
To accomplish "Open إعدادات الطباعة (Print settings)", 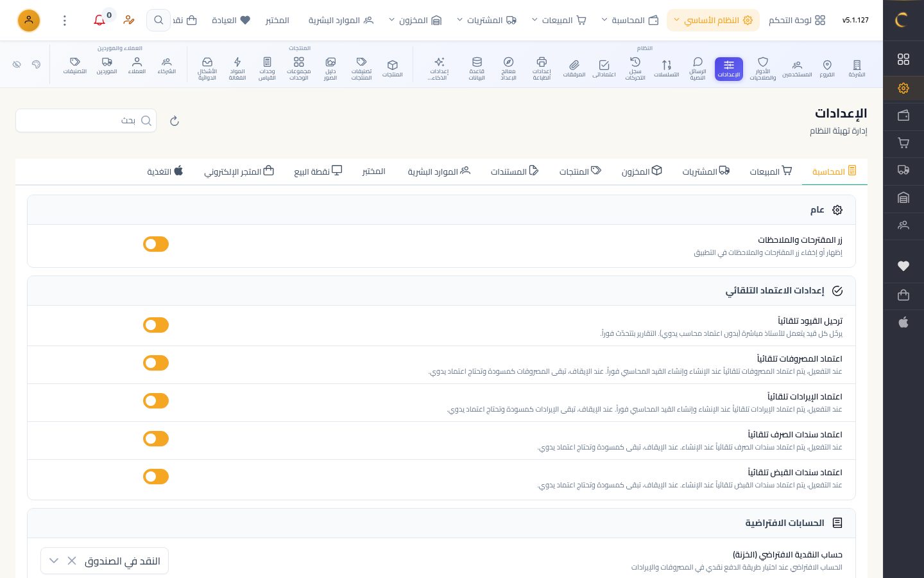I will point(542,69).
